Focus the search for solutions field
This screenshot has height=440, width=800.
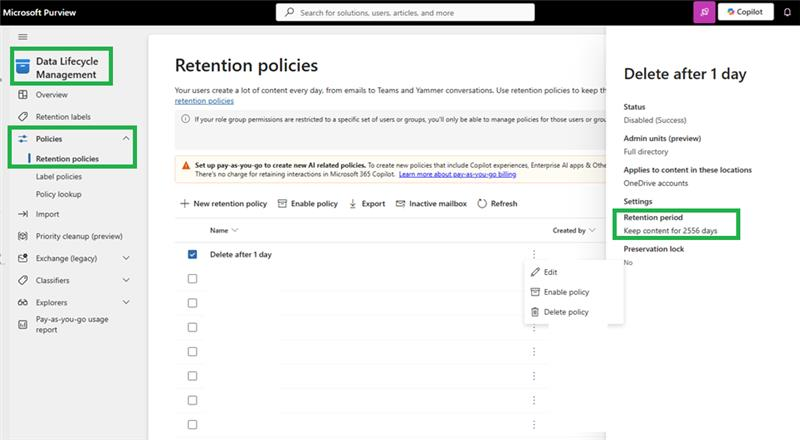[x=405, y=12]
